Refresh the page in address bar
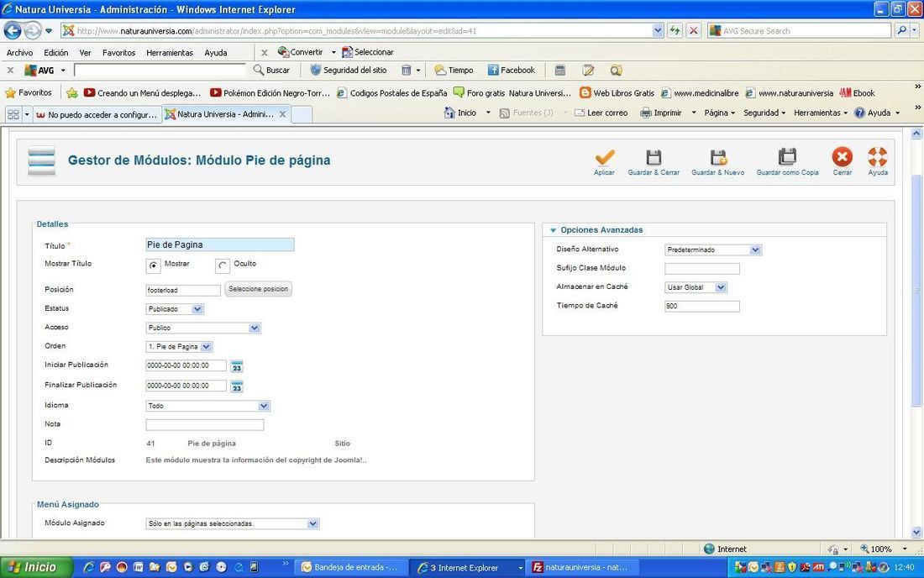The width and height of the screenshot is (924, 578). tap(675, 30)
